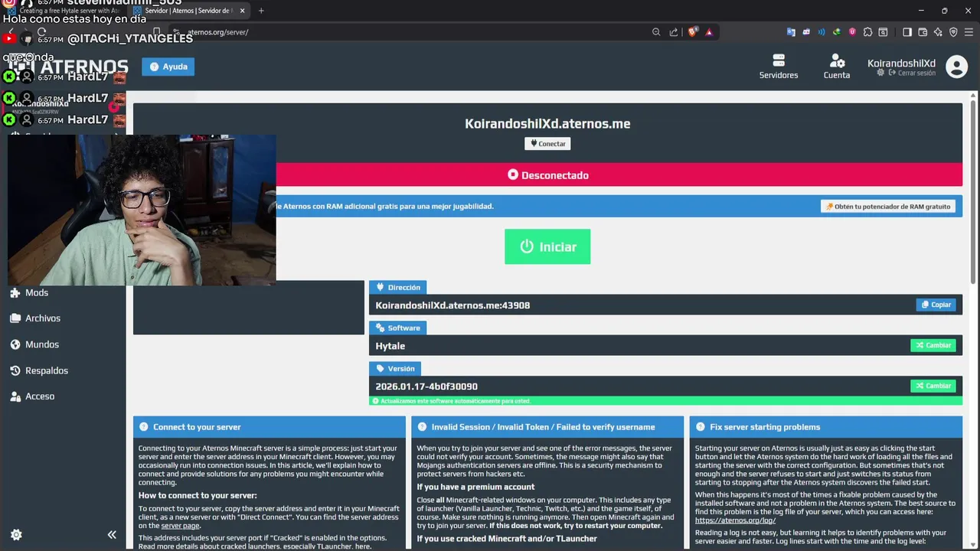Open the server page link

pos(180,526)
